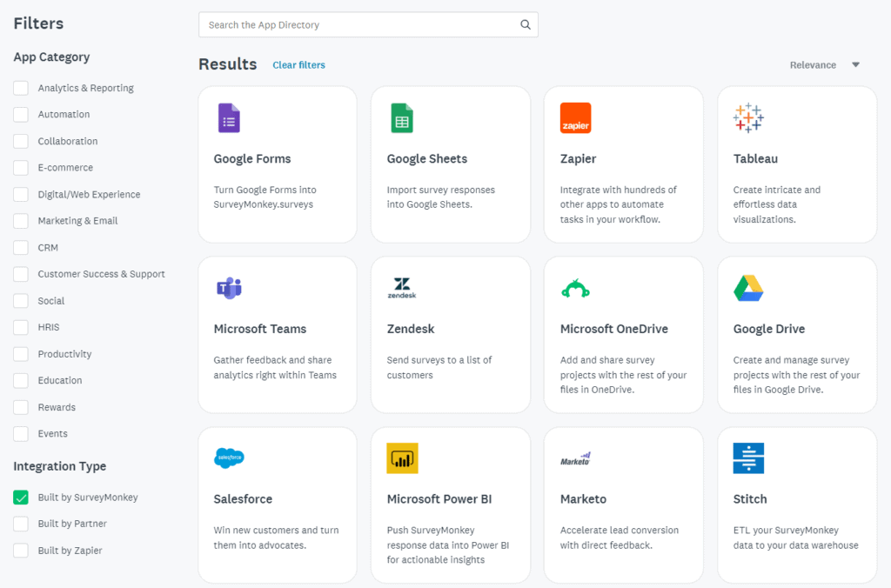Enable the Social category checkbox
Viewport: 891px width, 588px height.
point(21,301)
